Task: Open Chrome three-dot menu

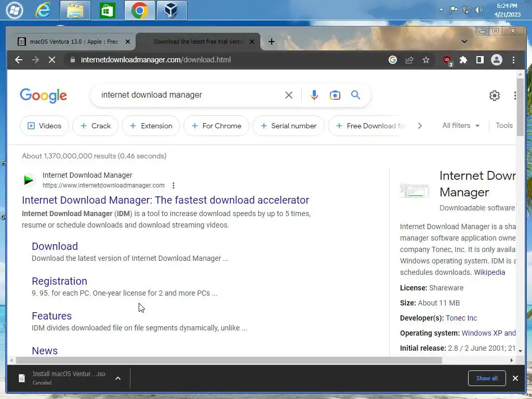Action: [513, 60]
